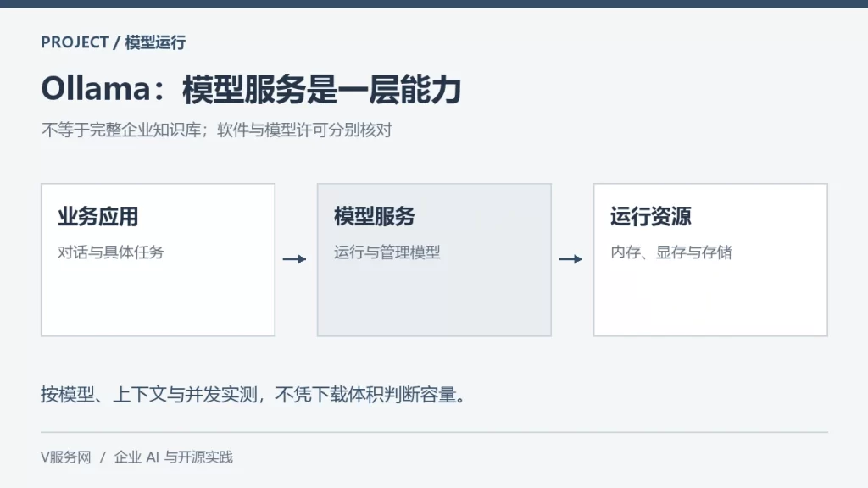
Task: Click the '业务应用' card heading
Action: point(98,216)
